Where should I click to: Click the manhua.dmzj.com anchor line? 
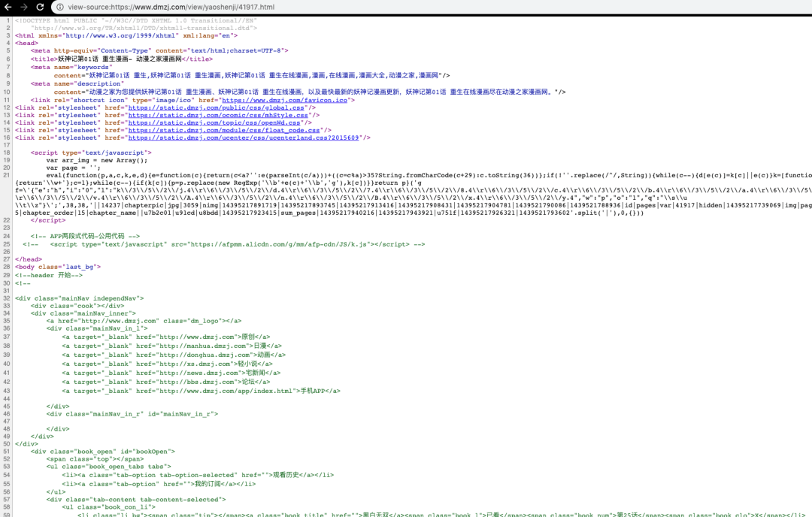click(x=172, y=346)
